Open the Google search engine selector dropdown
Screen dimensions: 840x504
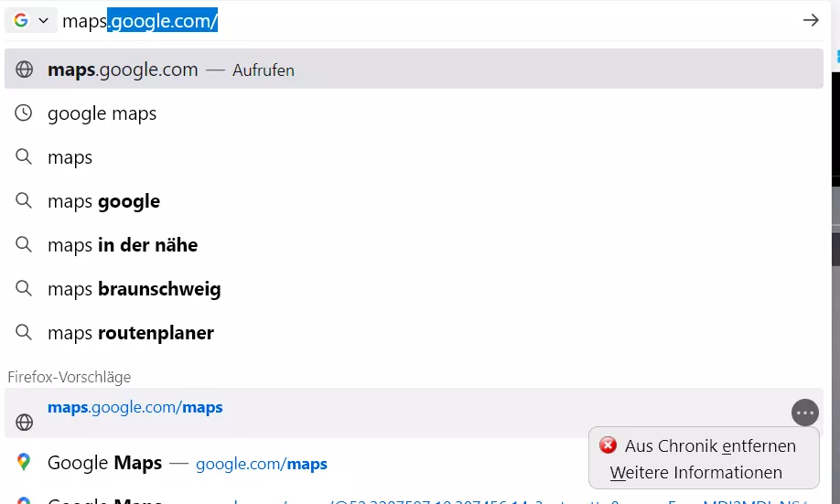point(30,20)
